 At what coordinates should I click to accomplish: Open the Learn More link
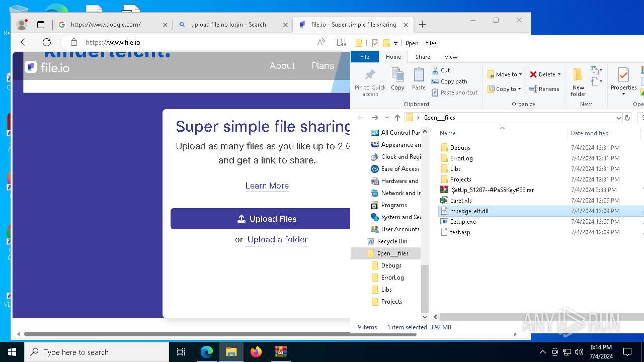coord(267,186)
